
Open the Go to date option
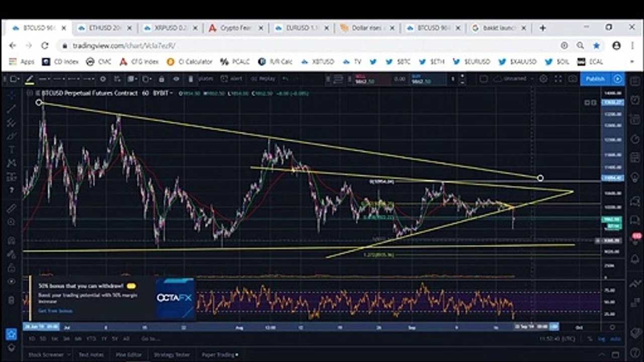(150, 339)
